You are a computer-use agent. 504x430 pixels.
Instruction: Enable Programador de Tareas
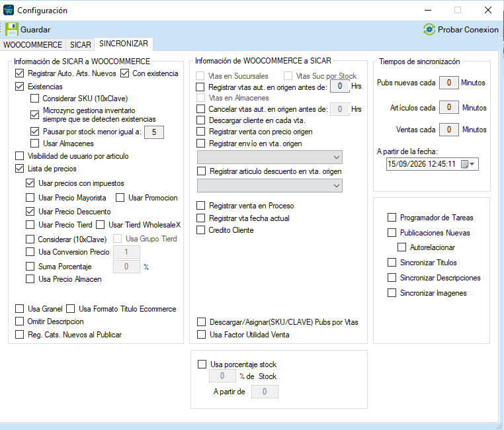392,218
